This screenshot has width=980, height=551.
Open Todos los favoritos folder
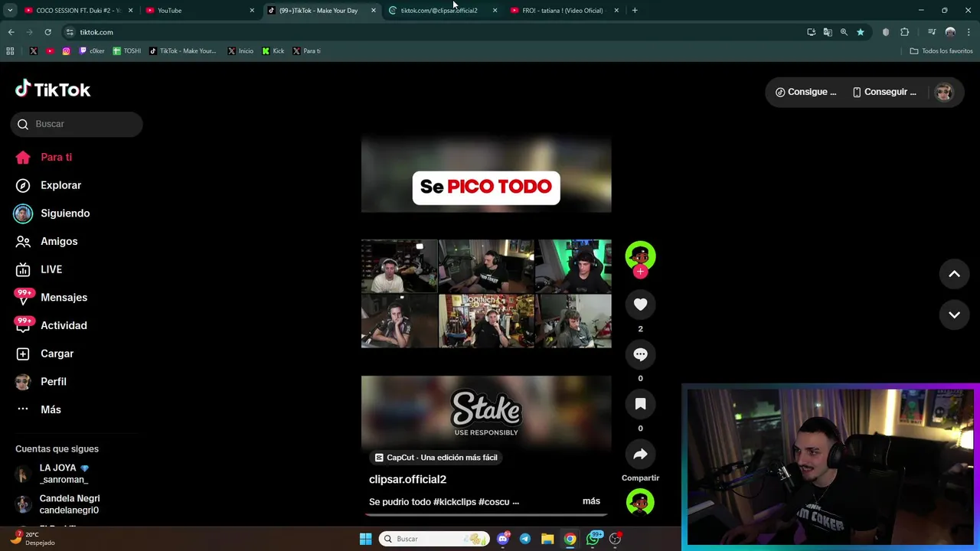pyautogui.click(x=941, y=51)
